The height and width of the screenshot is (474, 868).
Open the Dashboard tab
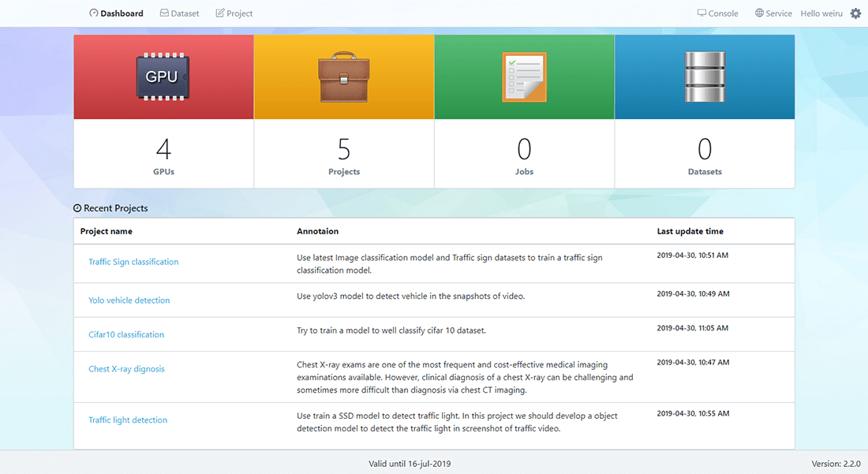click(116, 13)
